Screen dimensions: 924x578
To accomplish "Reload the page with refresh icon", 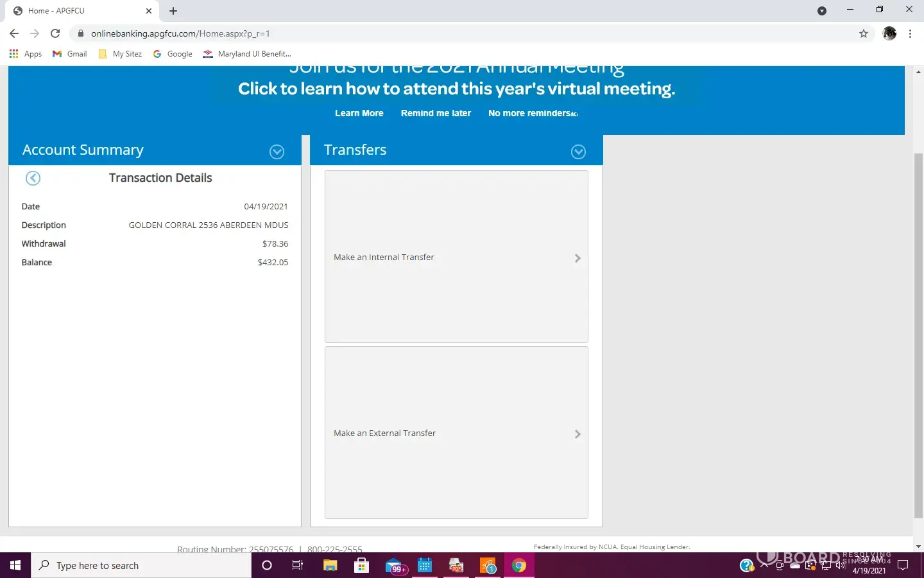I will (55, 33).
